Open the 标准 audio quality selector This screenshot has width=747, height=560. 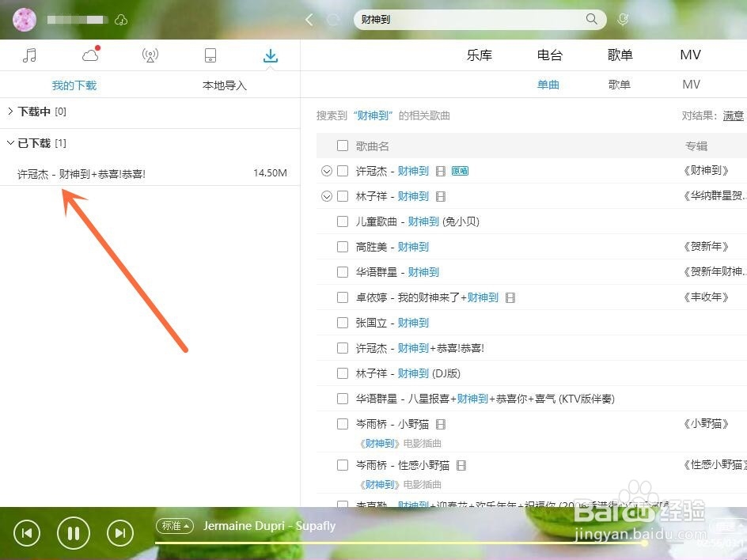[174, 525]
